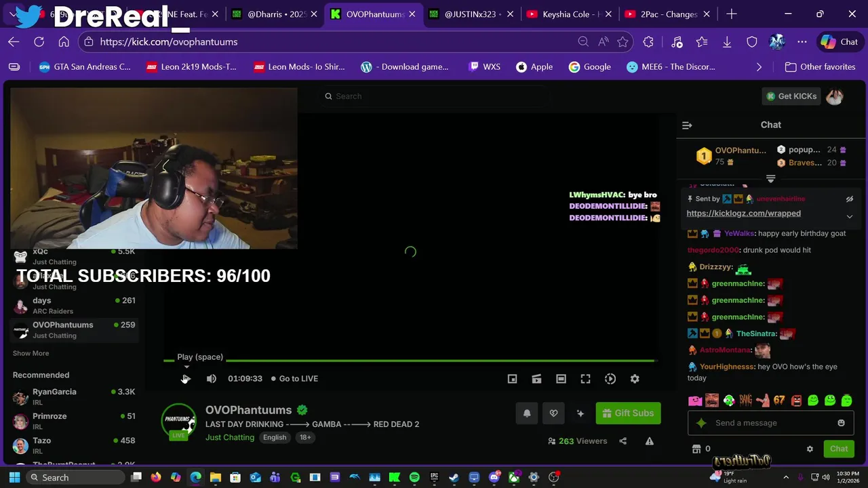868x488 pixels.
Task: Click the Kick search field
Action: 434,96
